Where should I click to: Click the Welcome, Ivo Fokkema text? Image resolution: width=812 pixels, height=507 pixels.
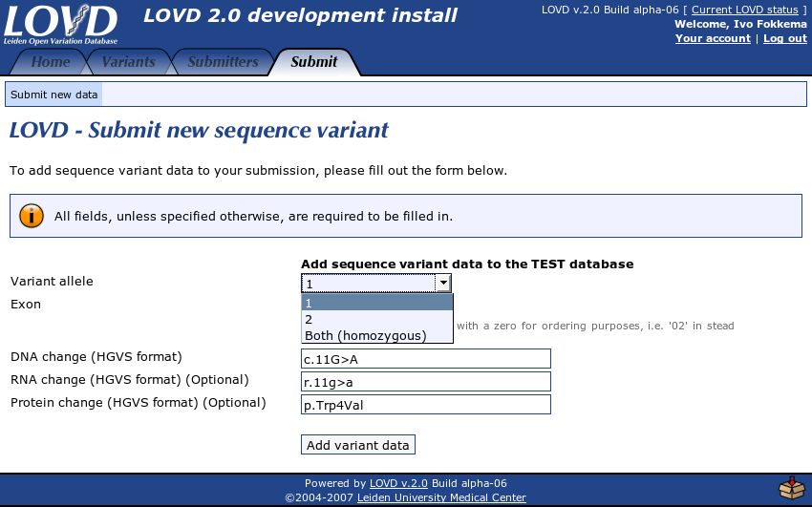pos(740,24)
